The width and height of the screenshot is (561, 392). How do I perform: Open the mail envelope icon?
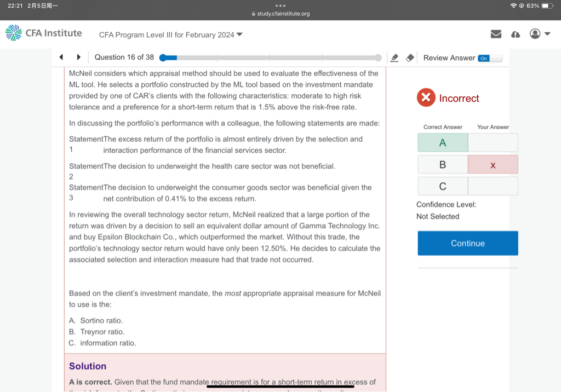pyautogui.click(x=496, y=34)
